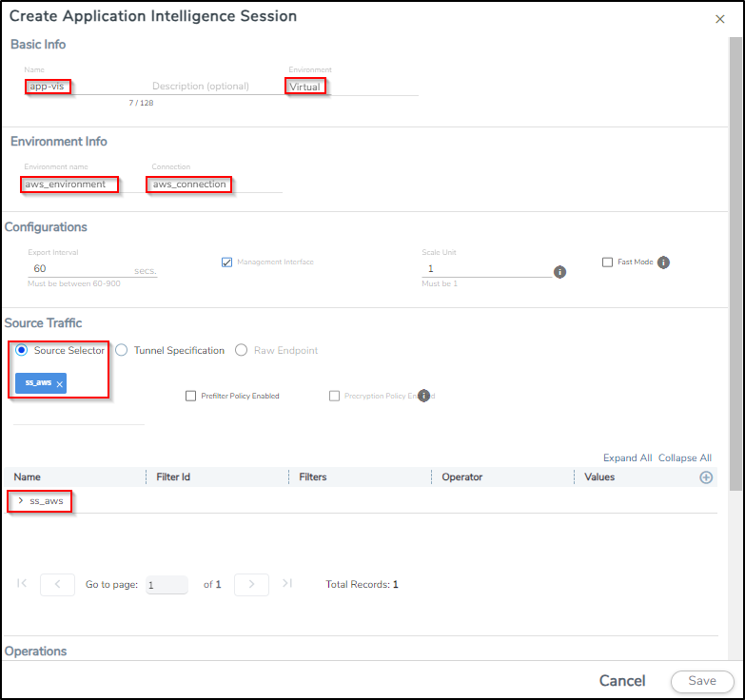Click the Precryption Policy info icon

[x=423, y=396]
